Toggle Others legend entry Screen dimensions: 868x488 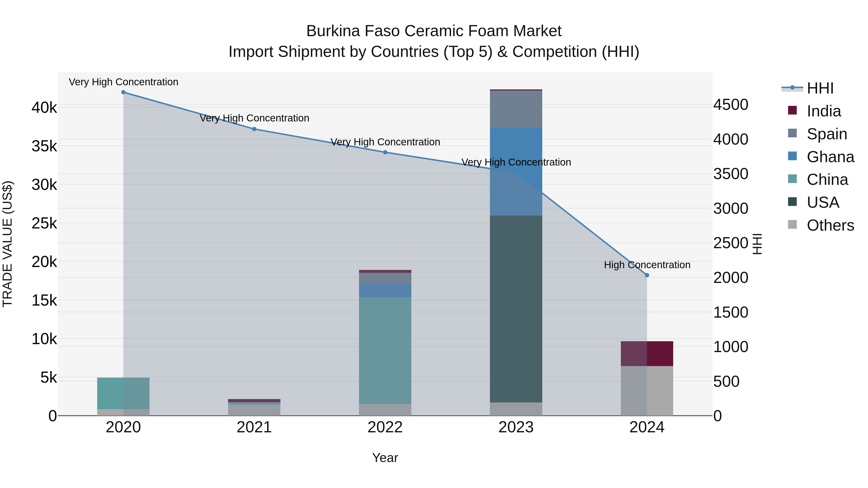pyautogui.click(x=821, y=225)
